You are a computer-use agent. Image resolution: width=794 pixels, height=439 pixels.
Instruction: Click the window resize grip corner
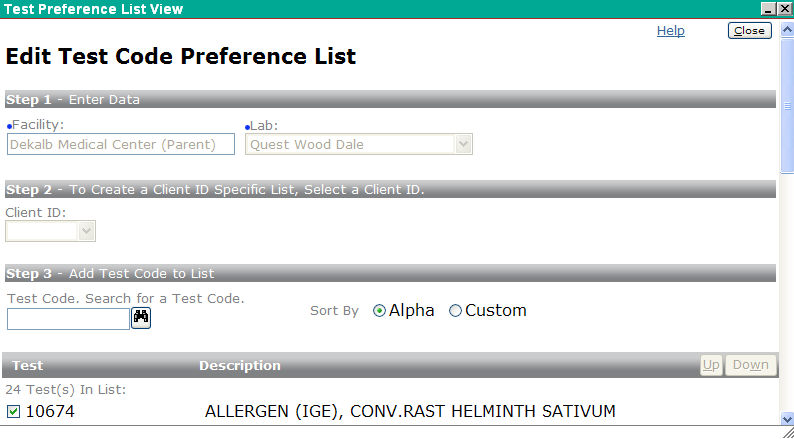tap(788, 432)
